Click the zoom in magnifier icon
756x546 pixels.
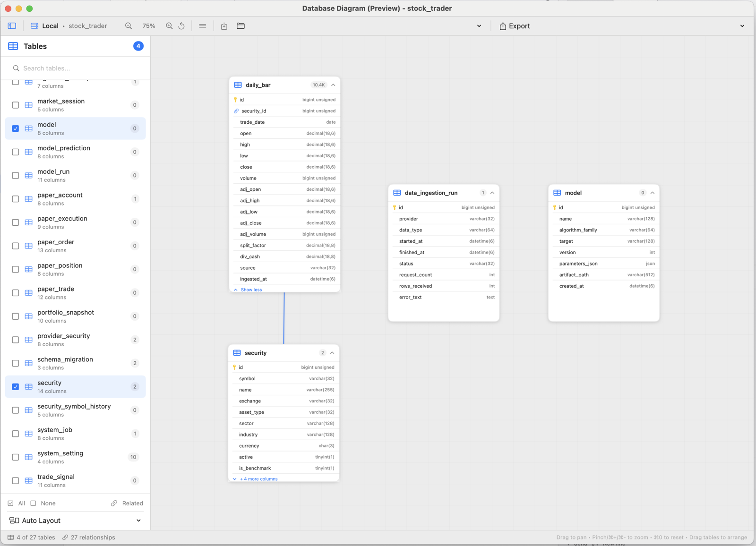(169, 26)
